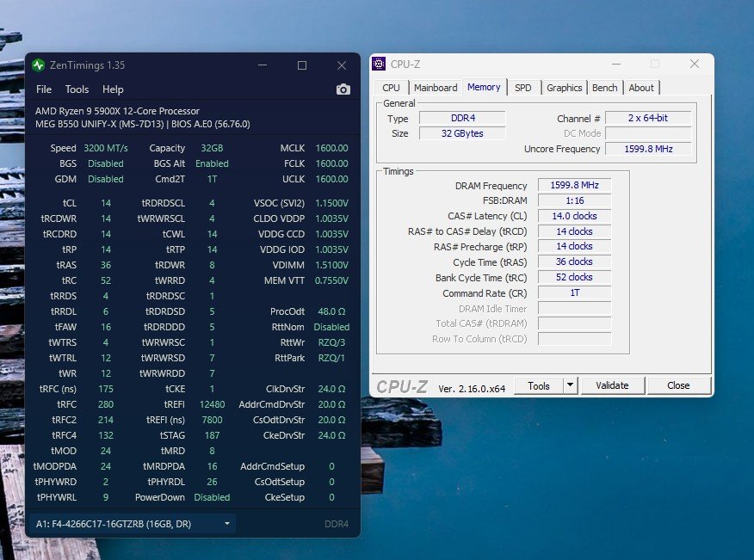Click the ZenTimings screenshot camera icon

pos(343,89)
